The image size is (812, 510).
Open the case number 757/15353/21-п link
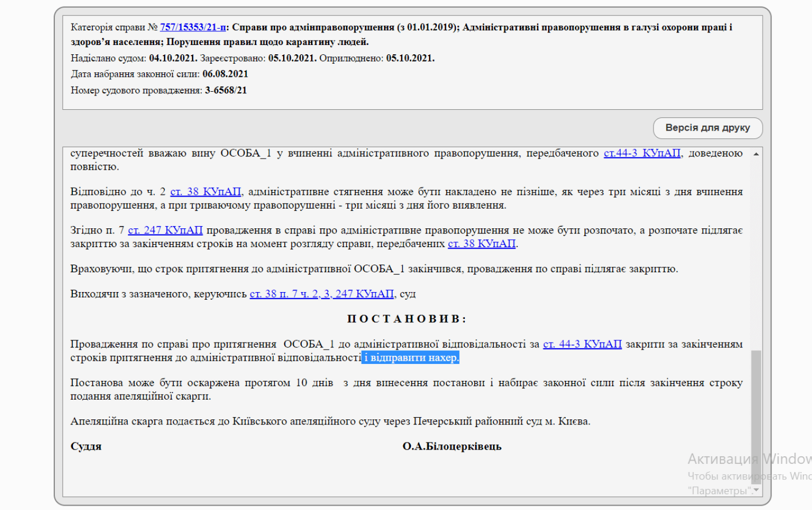pyautogui.click(x=193, y=27)
